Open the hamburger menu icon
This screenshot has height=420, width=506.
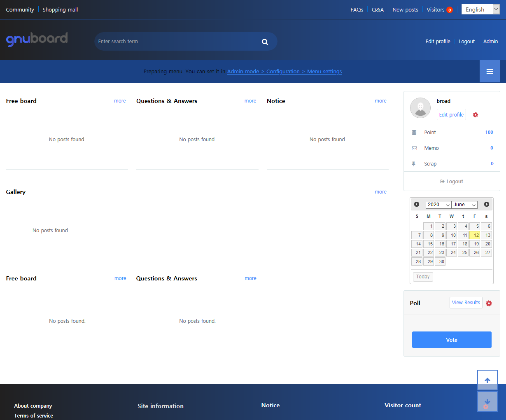490,71
